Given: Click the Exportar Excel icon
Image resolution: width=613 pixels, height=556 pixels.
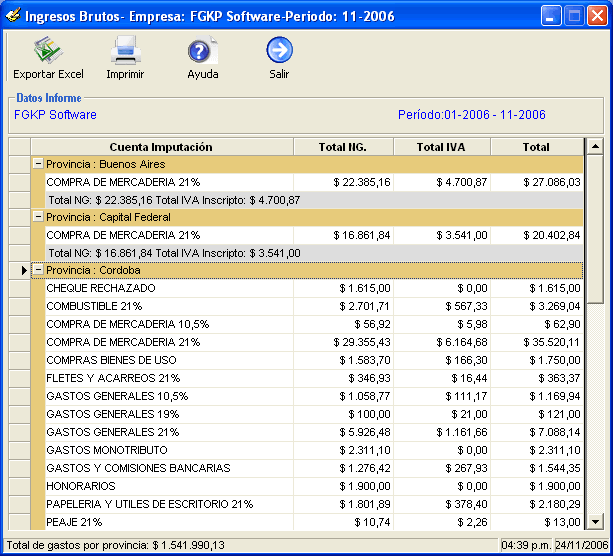Looking at the screenshot, I should point(48,50).
